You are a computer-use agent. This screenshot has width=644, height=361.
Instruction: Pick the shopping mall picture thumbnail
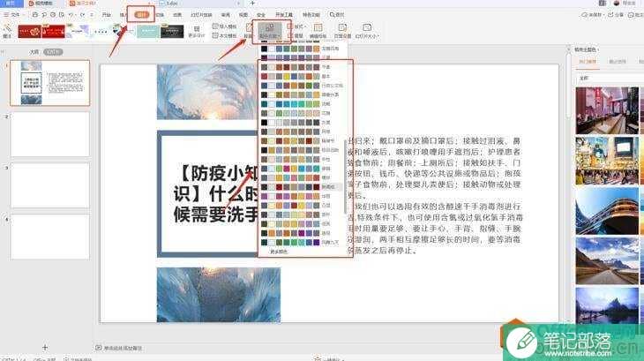[607, 110]
